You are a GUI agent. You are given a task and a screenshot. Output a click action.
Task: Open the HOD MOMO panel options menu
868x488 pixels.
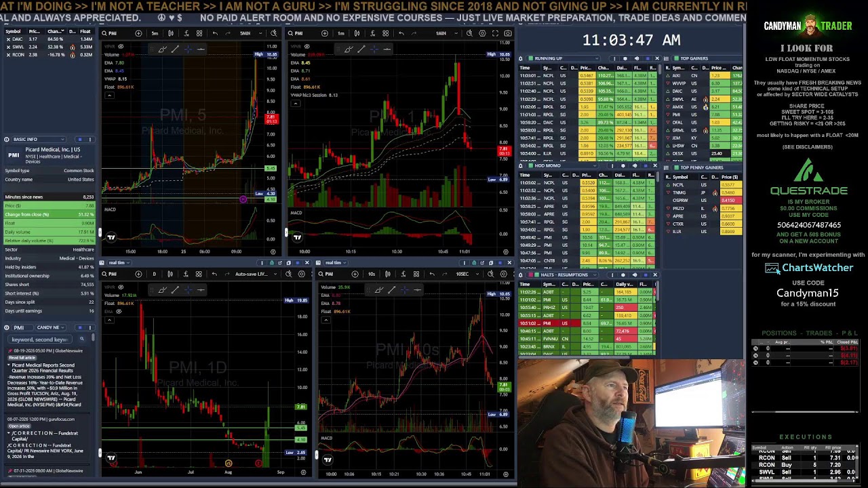pyautogui.click(x=612, y=165)
